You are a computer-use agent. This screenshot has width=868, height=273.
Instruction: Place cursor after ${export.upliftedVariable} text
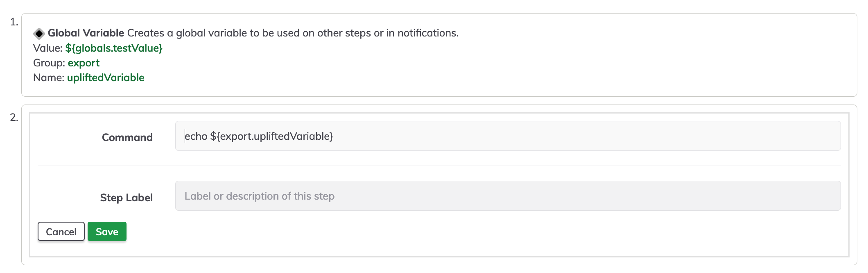(x=334, y=136)
